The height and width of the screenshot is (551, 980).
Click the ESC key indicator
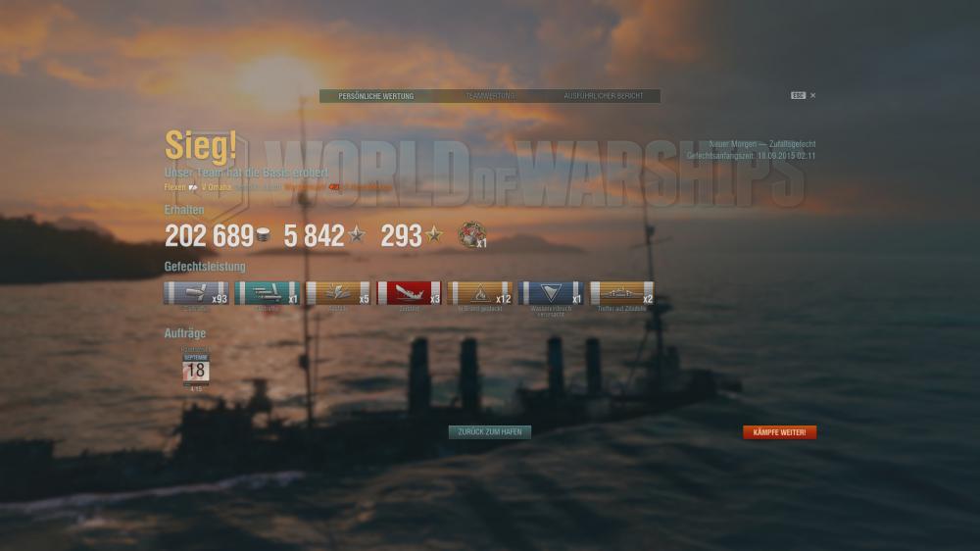tap(798, 96)
